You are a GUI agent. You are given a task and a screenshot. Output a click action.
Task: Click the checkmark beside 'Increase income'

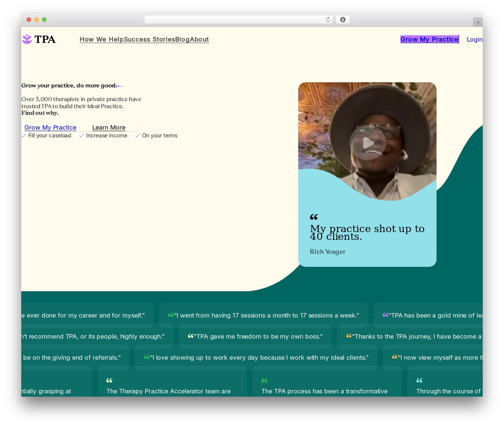tap(82, 136)
